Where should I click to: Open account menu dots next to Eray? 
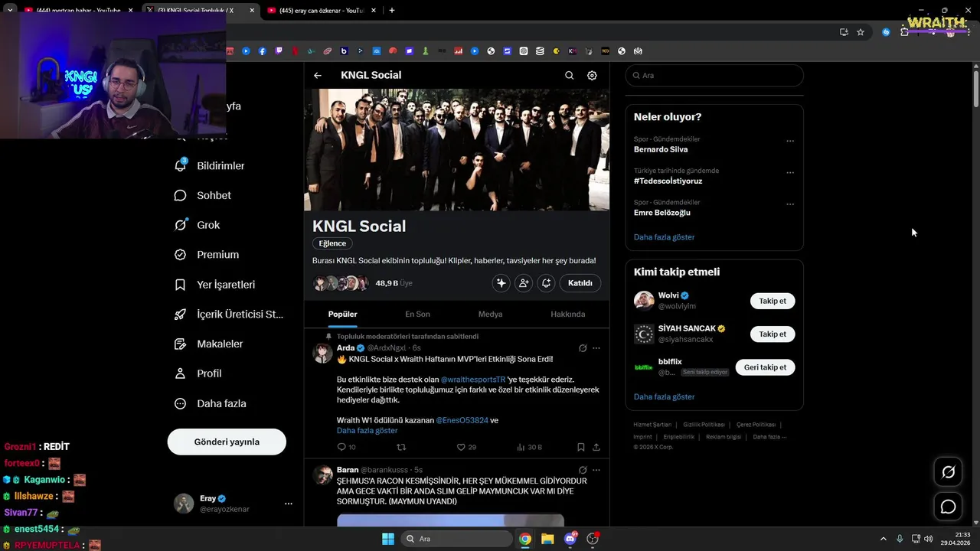(x=289, y=504)
